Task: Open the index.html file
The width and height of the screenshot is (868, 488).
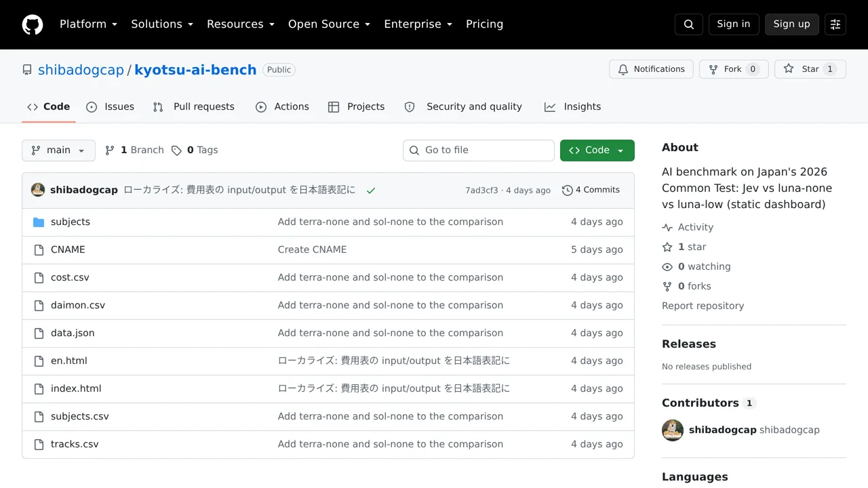Action: coord(76,388)
